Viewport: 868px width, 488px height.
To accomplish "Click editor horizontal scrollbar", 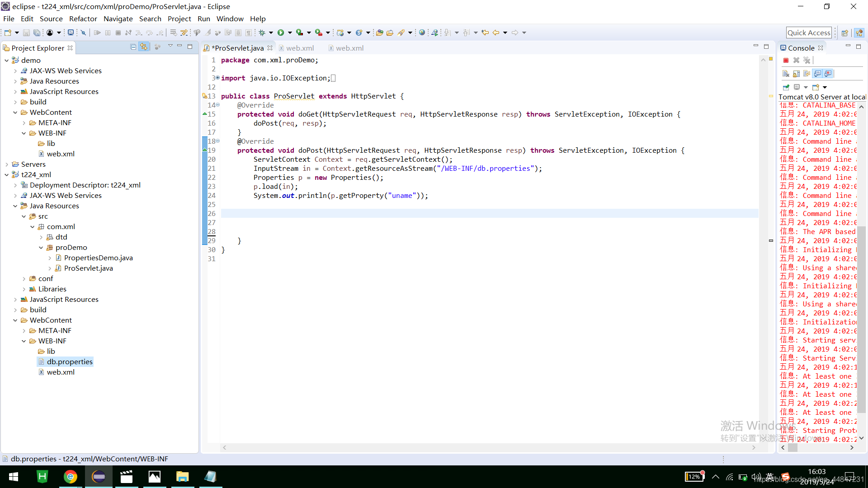I will 489,448.
